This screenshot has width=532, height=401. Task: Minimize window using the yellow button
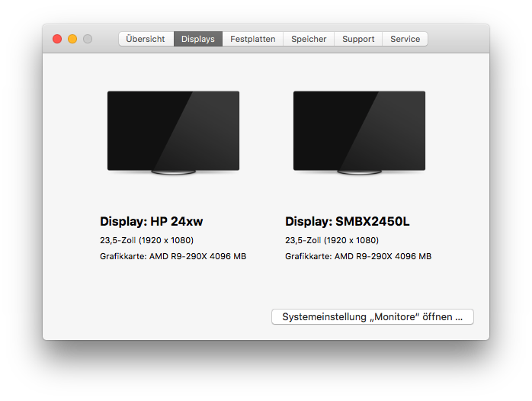(72, 39)
